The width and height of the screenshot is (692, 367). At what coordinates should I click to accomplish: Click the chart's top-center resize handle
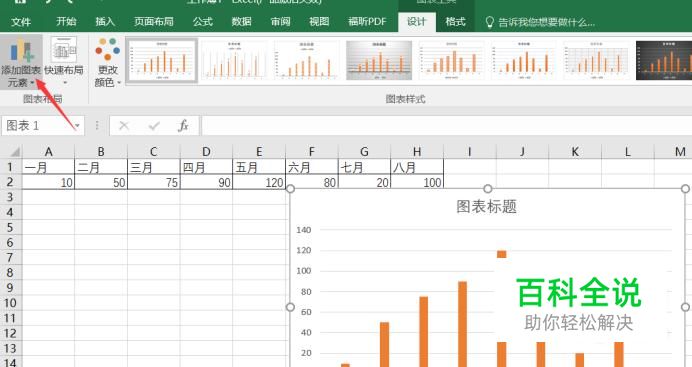488,189
